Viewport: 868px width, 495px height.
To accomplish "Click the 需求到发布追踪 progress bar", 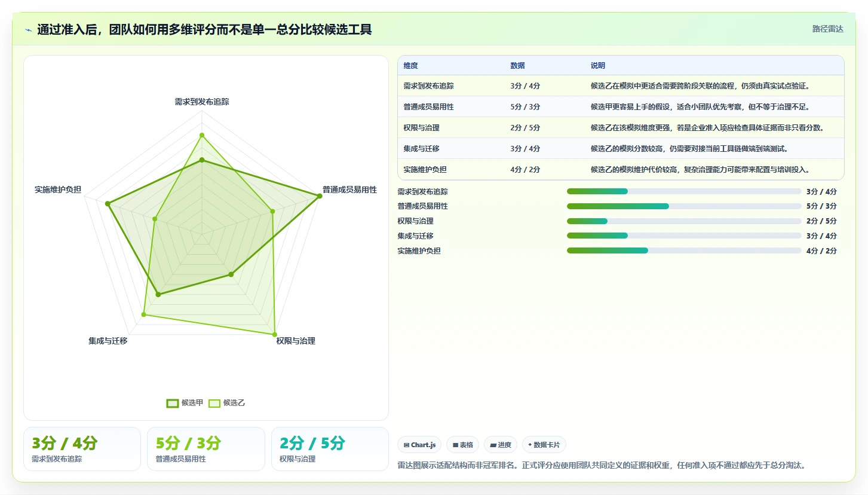I will tap(684, 191).
